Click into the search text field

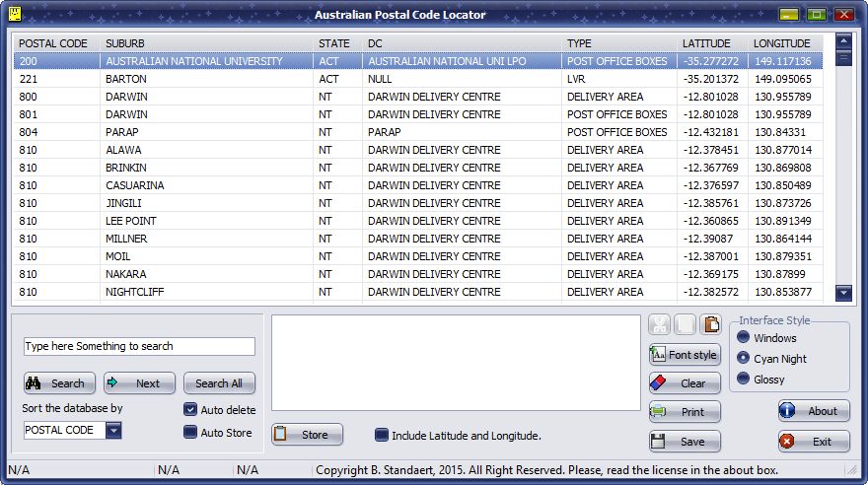(x=139, y=346)
